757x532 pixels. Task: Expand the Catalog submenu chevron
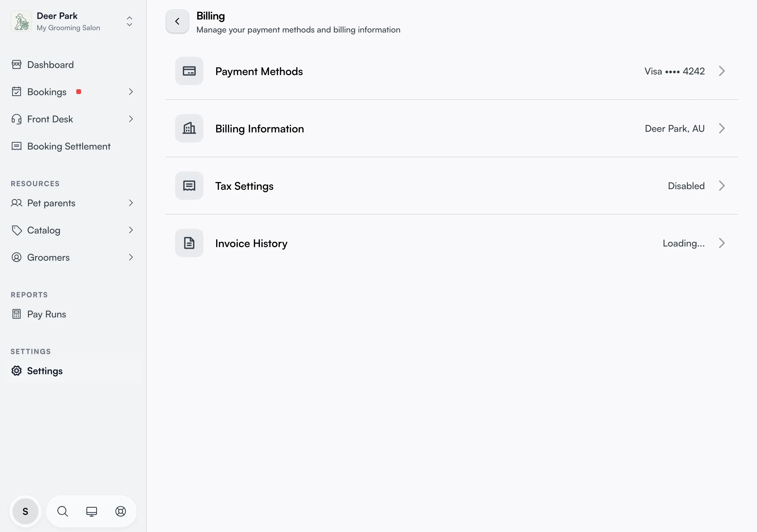131,230
